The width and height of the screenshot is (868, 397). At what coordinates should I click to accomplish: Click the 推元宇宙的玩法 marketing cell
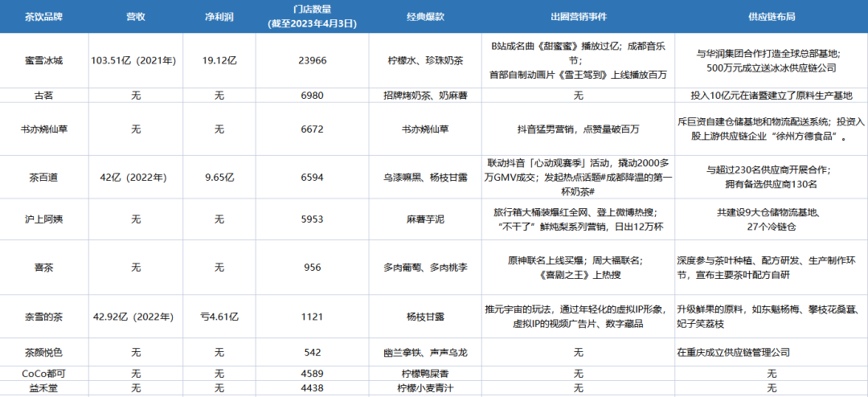[x=579, y=317]
